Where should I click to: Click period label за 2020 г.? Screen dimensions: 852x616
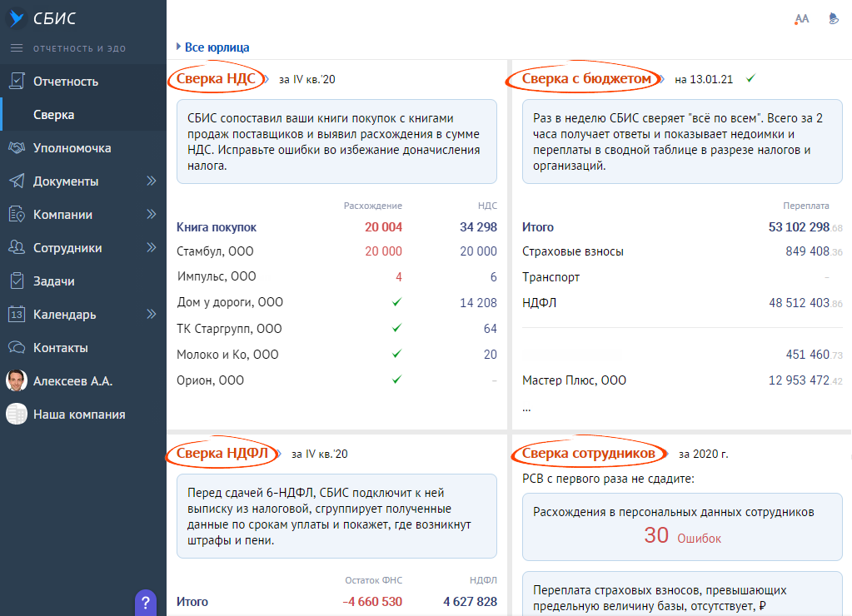[x=703, y=454]
